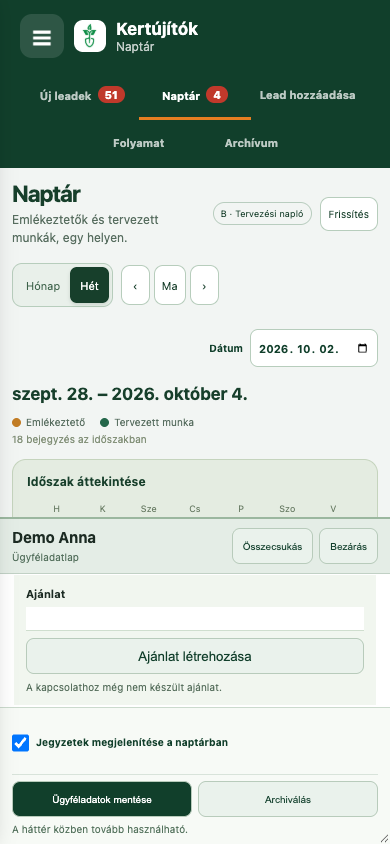Image resolution: width=390 pixels, height=844 pixels.
Task: Open the B · Tervezési napló selector
Action: point(263,214)
